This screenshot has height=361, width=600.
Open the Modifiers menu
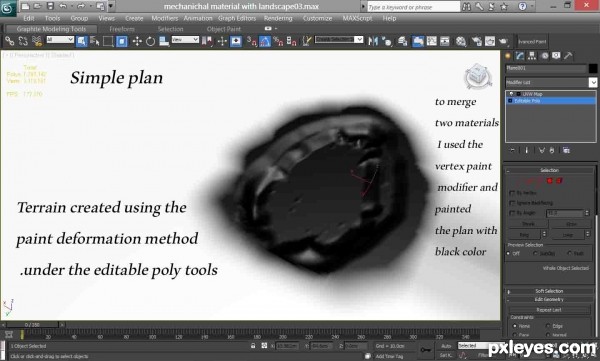[165, 18]
